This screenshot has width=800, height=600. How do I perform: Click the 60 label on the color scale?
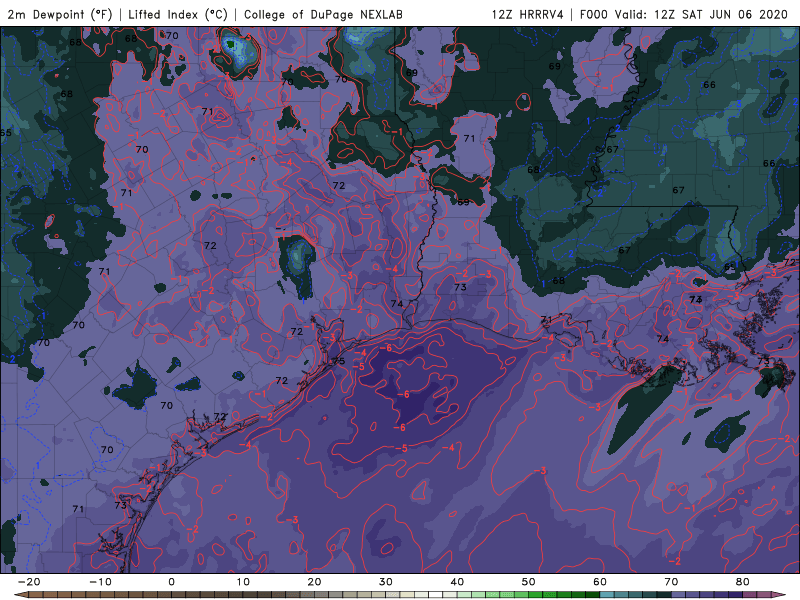coord(600,582)
